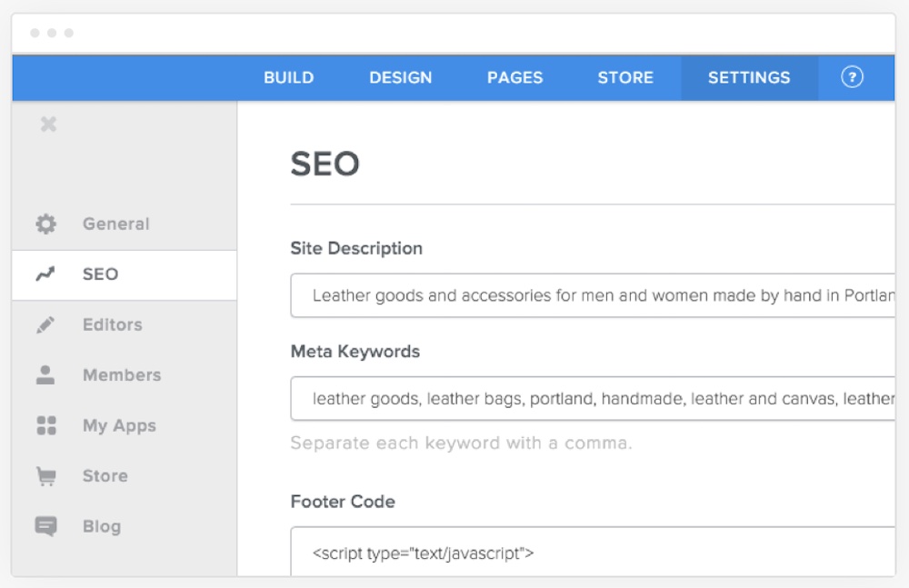Open Members label in sidebar
The image size is (909, 588).
[122, 375]
